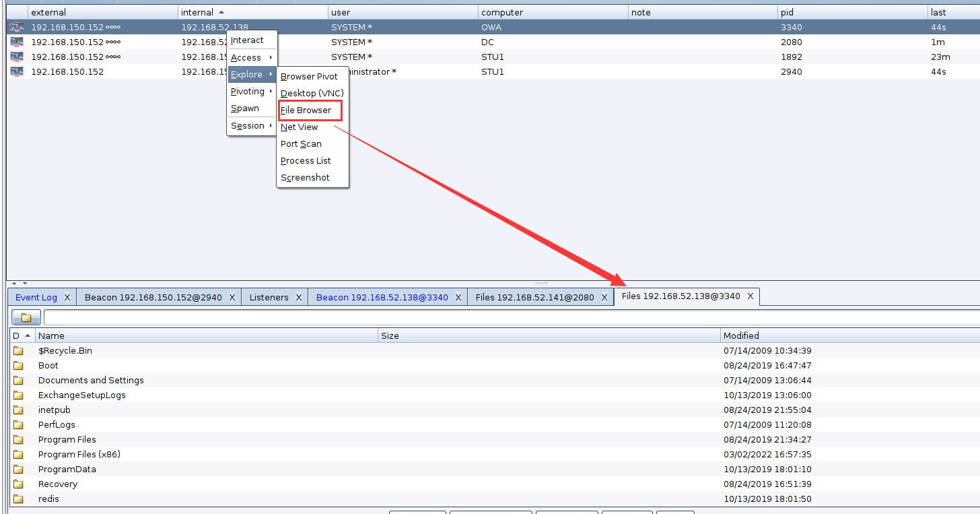Close the Files 192.168.52.141@2080 tab

(x=604, y=297)
